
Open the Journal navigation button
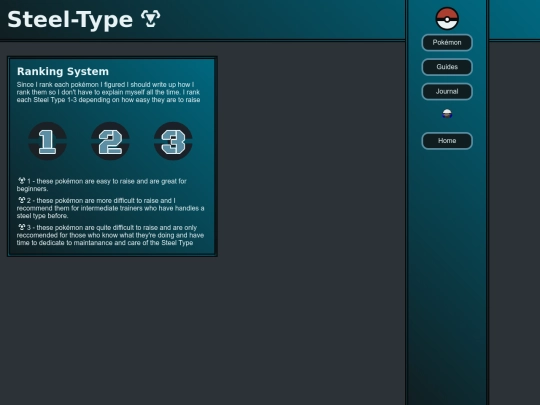point(447,92)
